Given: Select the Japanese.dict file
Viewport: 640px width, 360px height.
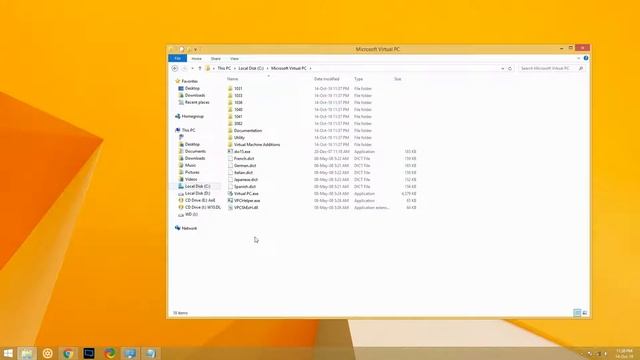Looking at the screenshot, I should (x=246, y=179).
